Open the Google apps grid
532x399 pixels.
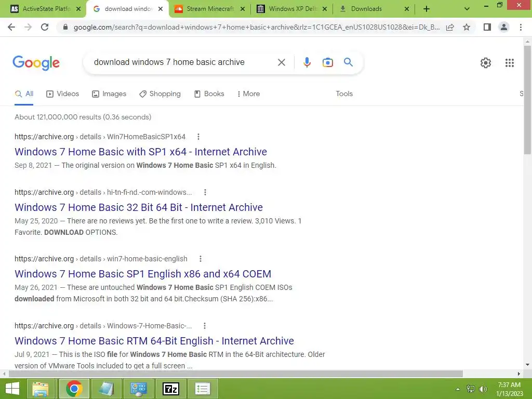coord(510,63)
